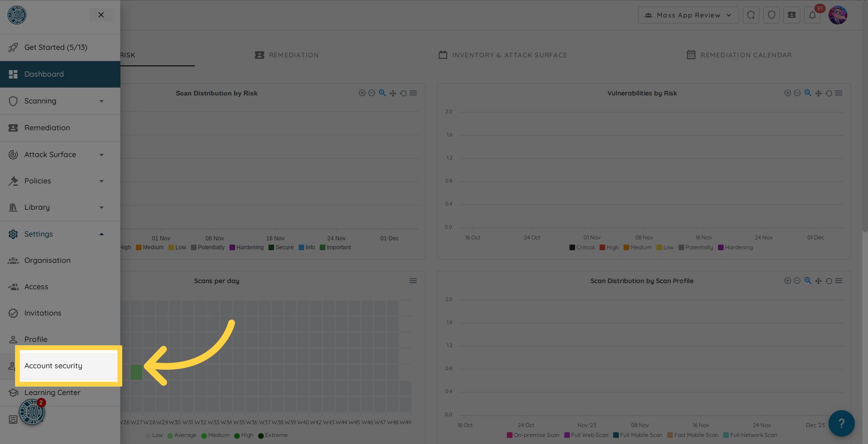Open the user avatar profile menu
868x444 pixels.
click(837, 16)
